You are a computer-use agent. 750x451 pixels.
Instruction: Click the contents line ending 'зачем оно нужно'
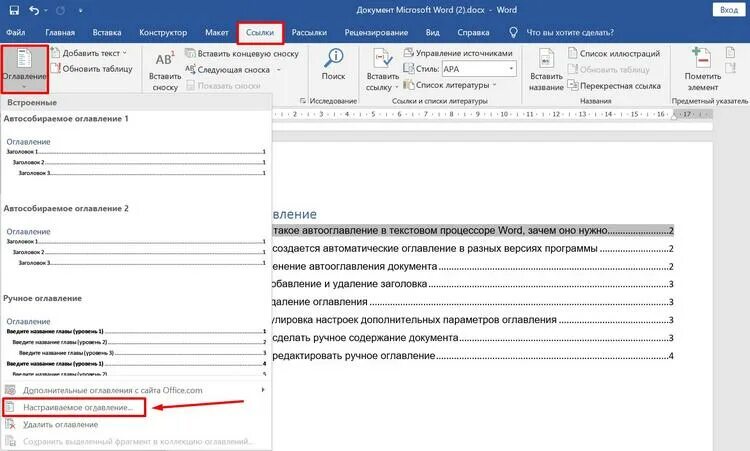pos(473,231)
